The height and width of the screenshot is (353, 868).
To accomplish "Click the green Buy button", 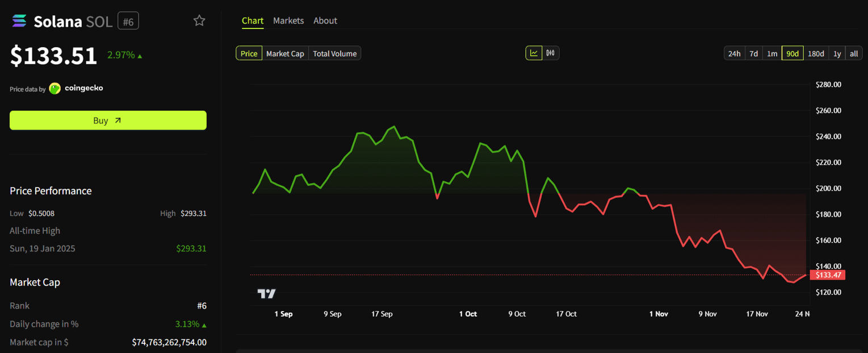I will click(x=108, y=121).
